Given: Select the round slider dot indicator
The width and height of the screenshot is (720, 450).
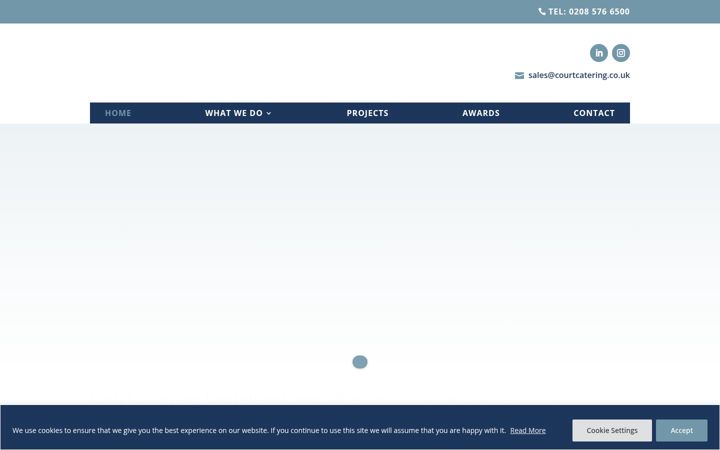Looking at the screenshot, I should click(360, 362).
